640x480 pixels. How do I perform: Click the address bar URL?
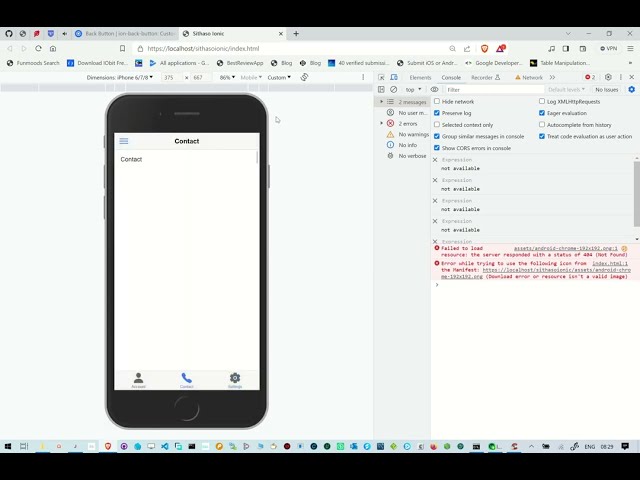click(x=203, y=49)
